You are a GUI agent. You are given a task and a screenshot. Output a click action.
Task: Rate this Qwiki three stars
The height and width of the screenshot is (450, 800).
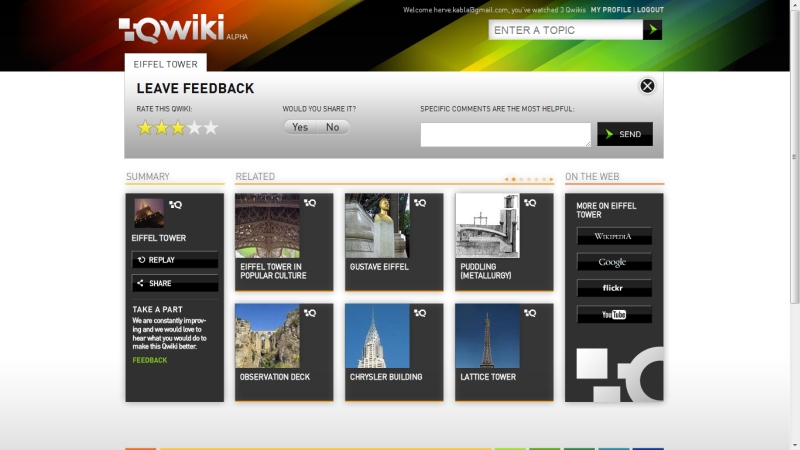[x=178, y=128]
